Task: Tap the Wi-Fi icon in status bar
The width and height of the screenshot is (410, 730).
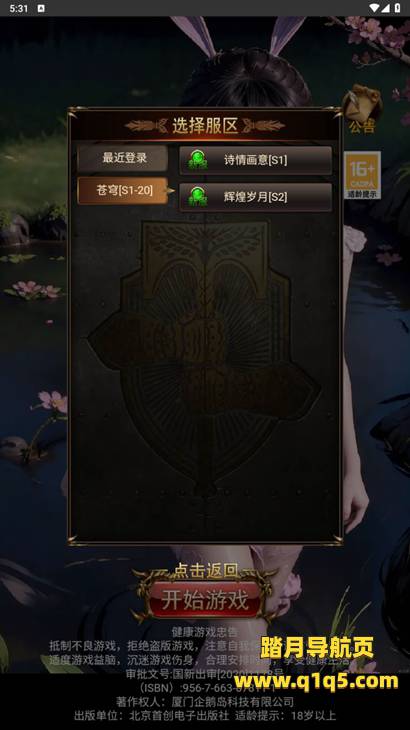Action: point(374,8)
